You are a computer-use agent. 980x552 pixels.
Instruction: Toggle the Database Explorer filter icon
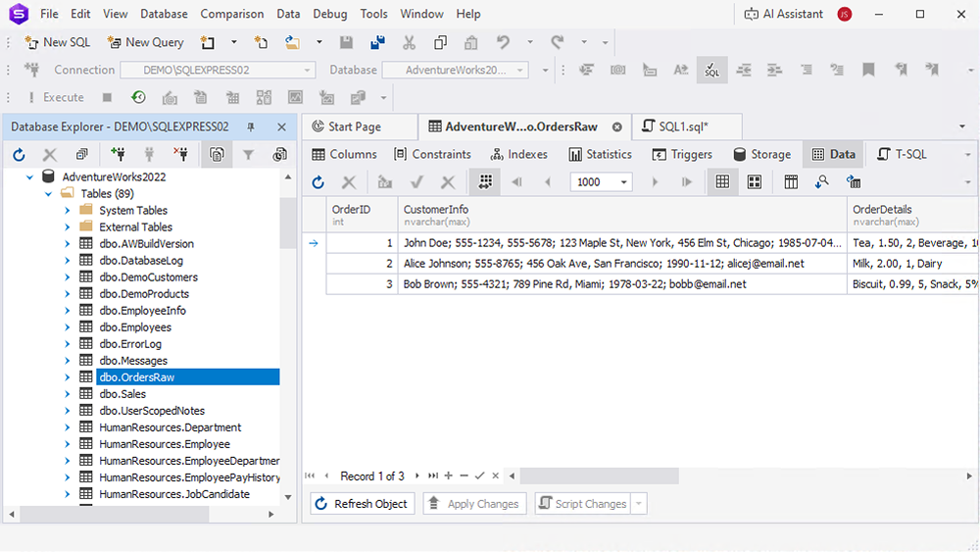coord(248,155)
